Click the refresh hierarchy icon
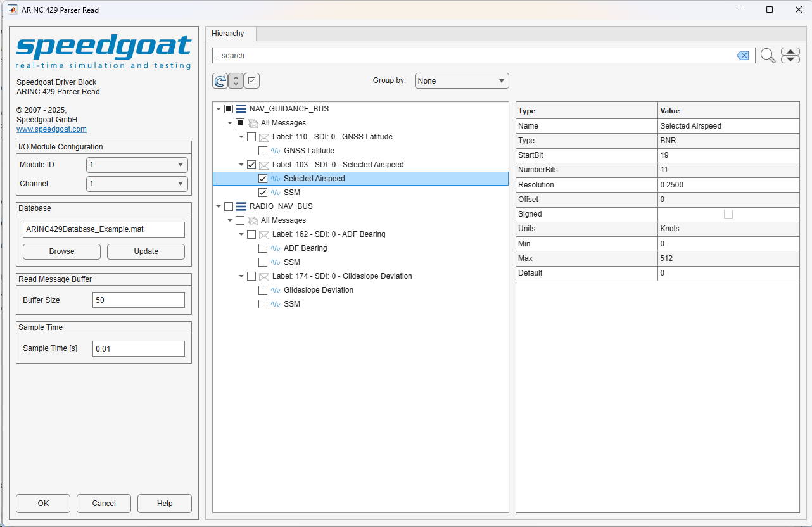Viewport: 812px width, 527px height. pyautogui.click(x=220, y=81)
